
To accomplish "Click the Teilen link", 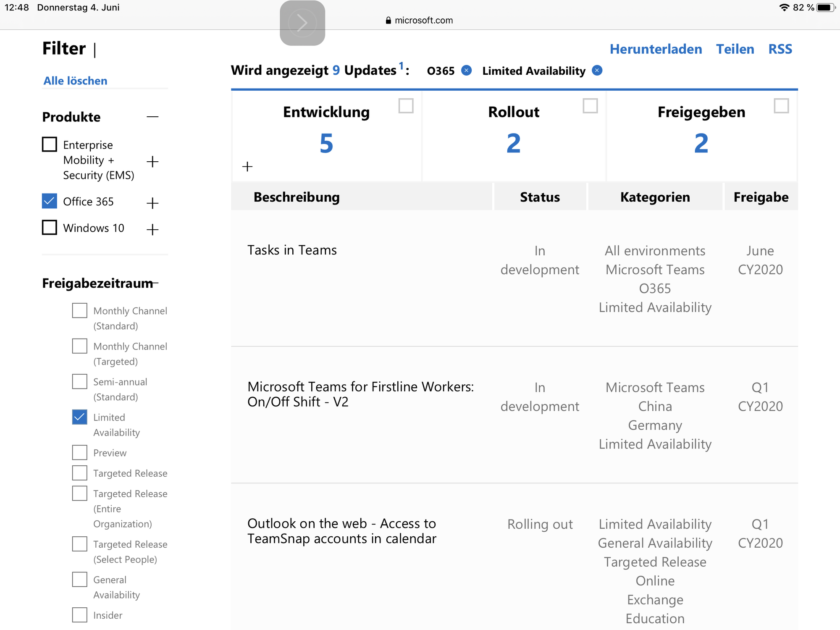I will [735, 49].
